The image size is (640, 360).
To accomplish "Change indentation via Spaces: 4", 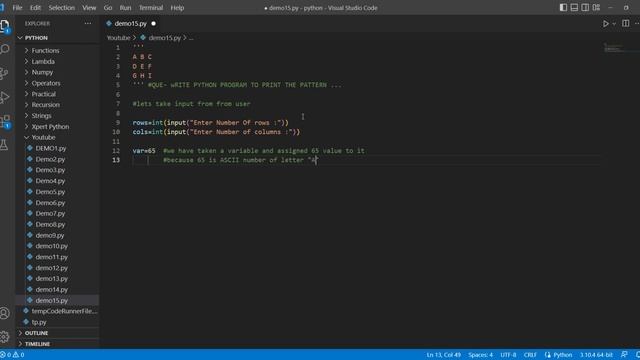I will click(x=480, y=355).
